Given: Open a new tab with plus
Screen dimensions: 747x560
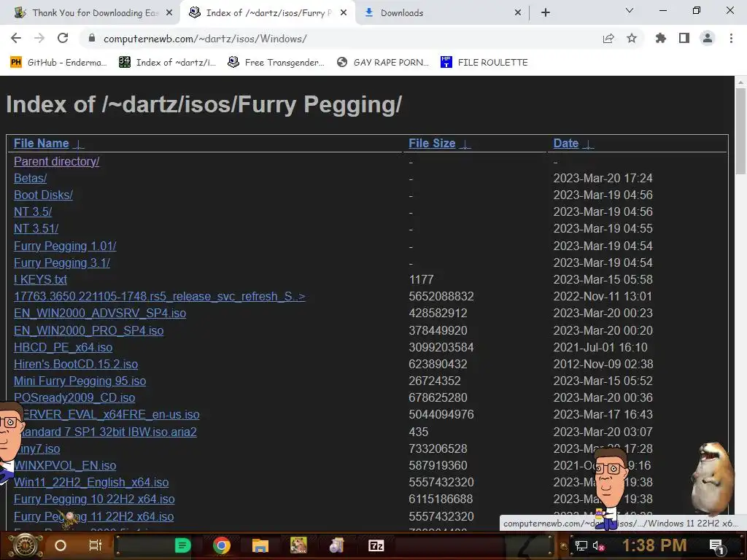Looking at the screenshot, I should 546,13.
